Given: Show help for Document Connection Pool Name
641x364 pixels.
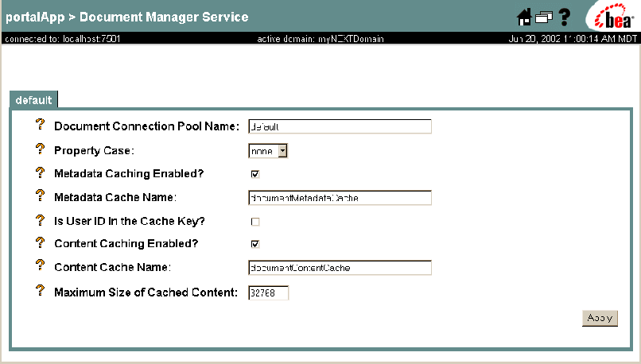Looking at the screenshot, I should coord(40,124).
